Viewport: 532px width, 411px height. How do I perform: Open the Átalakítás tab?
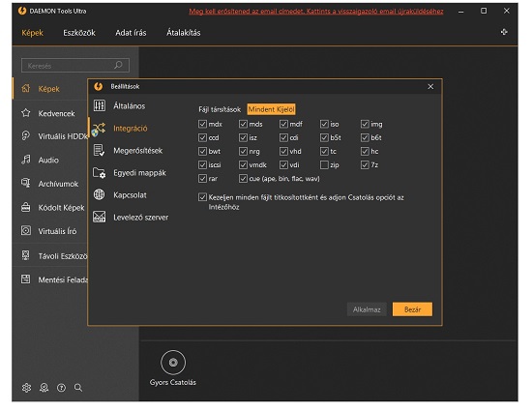click(183, 33)
